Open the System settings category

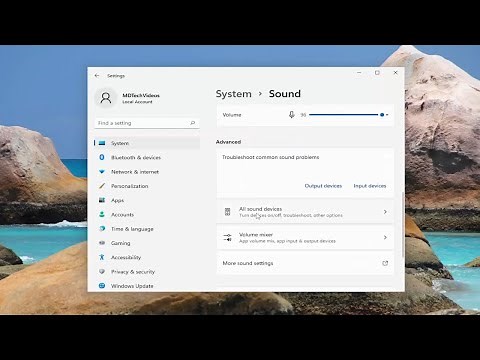click(x=147, y=143)
